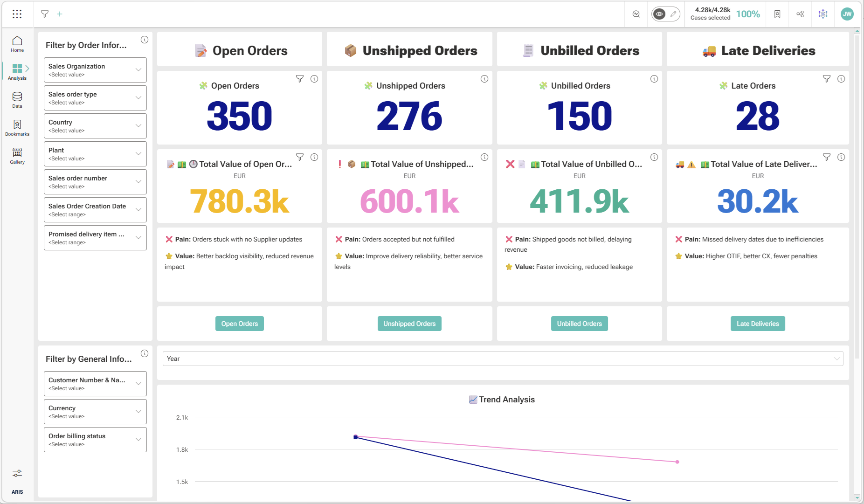Expand the Sales order number dropdown
Image resolution: width=864 pixels, height=504 pixels.
coord(95,182)
